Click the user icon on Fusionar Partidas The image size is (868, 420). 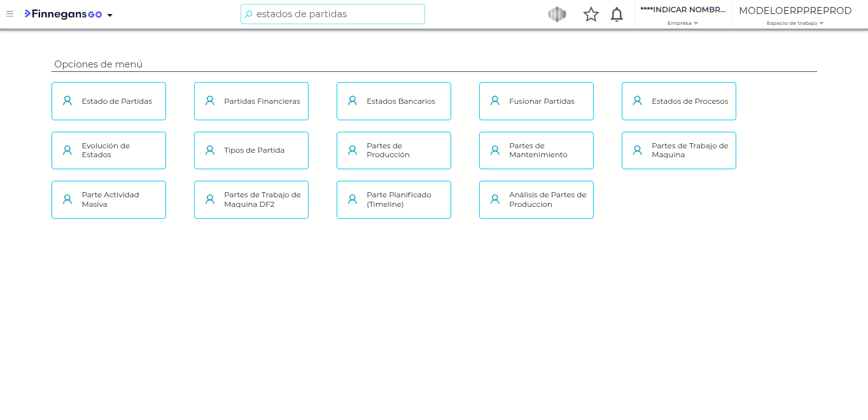coord(495,101)
